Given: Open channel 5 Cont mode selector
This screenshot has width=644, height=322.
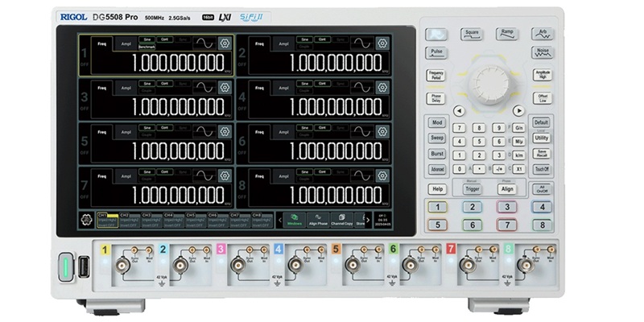Looking at the screenshot, I should pyautogui.click(x=164, y=128).
